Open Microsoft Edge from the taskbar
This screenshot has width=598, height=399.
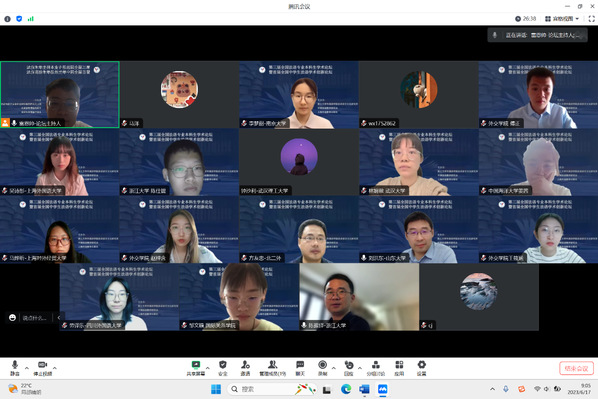coord(346,389)
